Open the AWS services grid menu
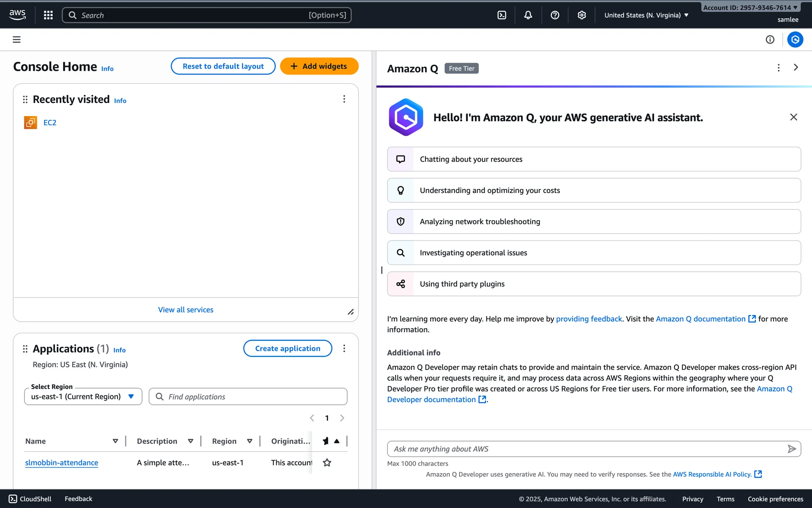812x508 pixels. (48, 15)
